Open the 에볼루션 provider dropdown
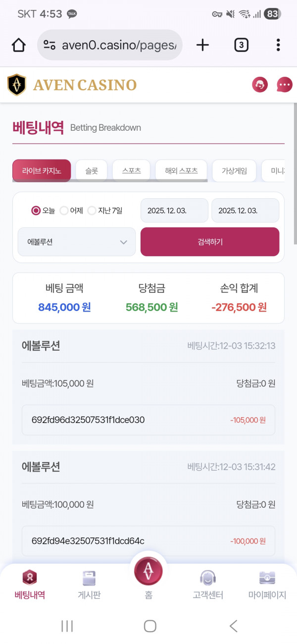Viewport: 297px width, 644px height. pyautogui.click(x=76, y=242)
